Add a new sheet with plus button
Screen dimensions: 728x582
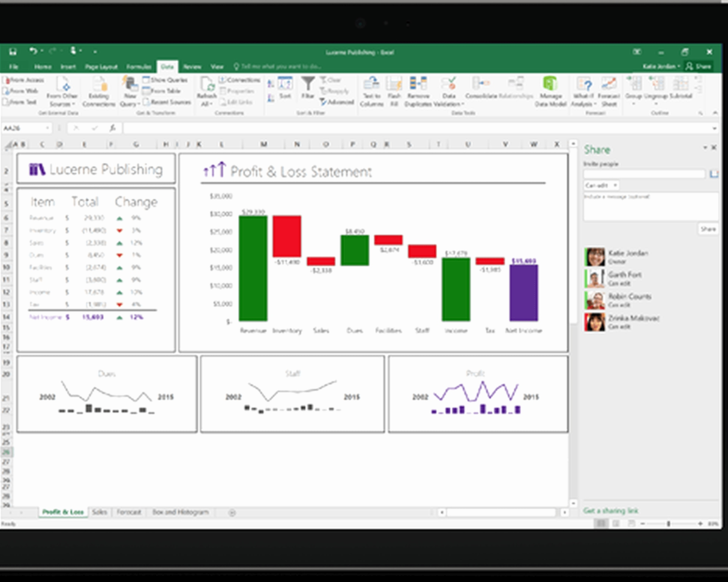click(232, 512)
